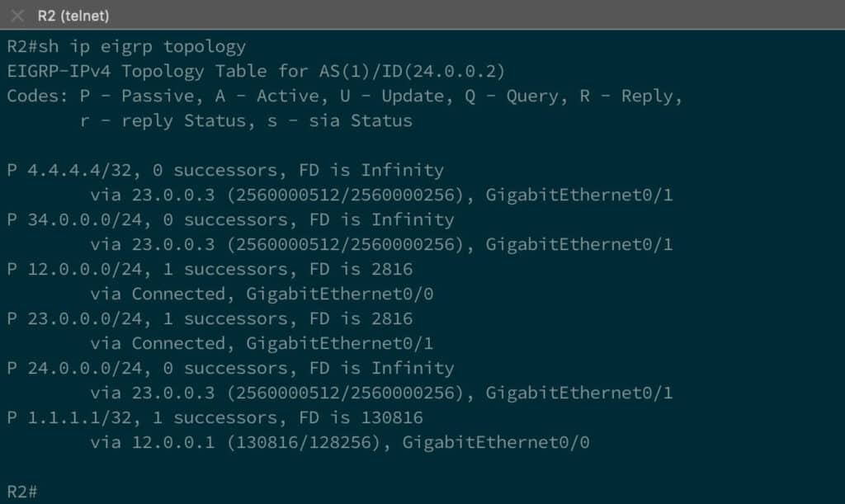The image size is (845, 504).
Task: Select the R2 (telnet) tab title
Action: [73, 16]
